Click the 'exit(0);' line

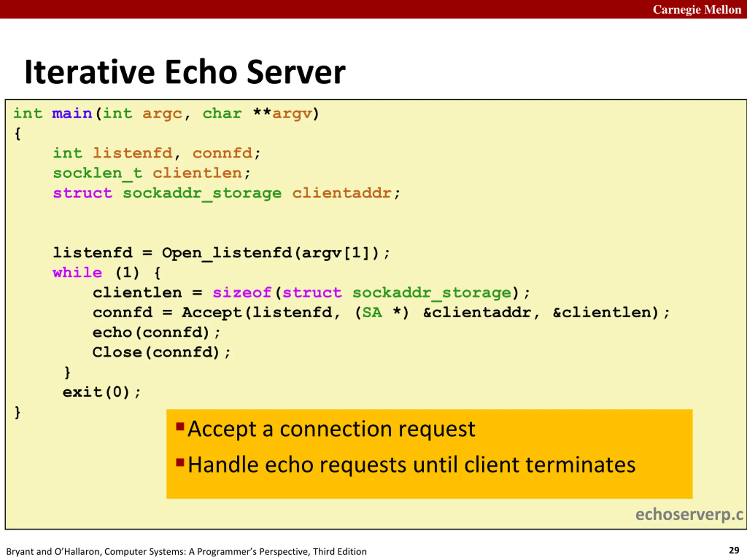click(102, 393)
